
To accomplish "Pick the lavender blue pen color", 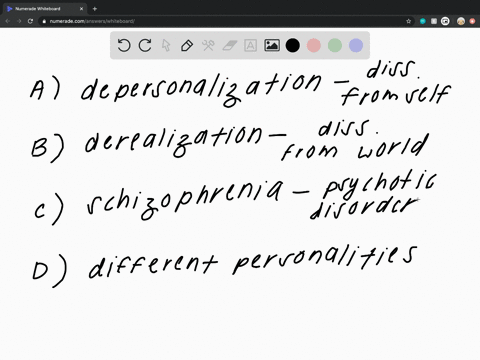I will [356, 45].
